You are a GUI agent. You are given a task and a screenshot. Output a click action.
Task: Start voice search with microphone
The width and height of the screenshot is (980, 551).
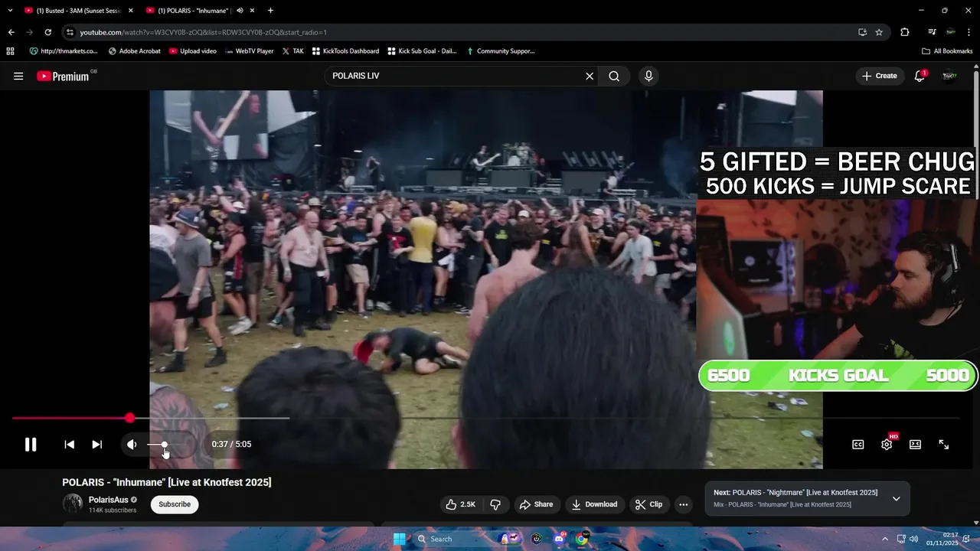click(x=648, y=76)
